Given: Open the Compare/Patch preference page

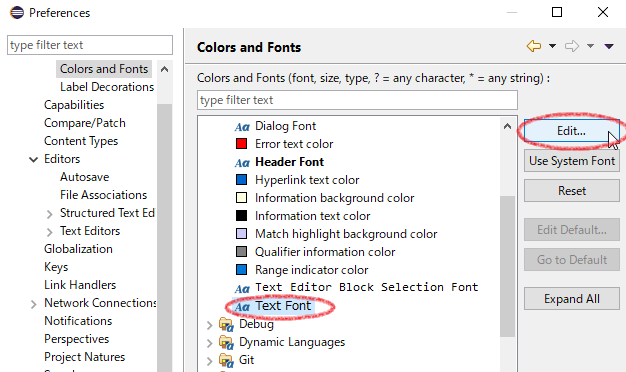Looking at the screenshot, I should pos(85,123).
